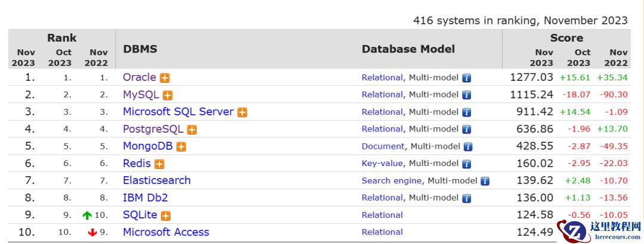Open the Oracle DBMS link

coord(139,77)
